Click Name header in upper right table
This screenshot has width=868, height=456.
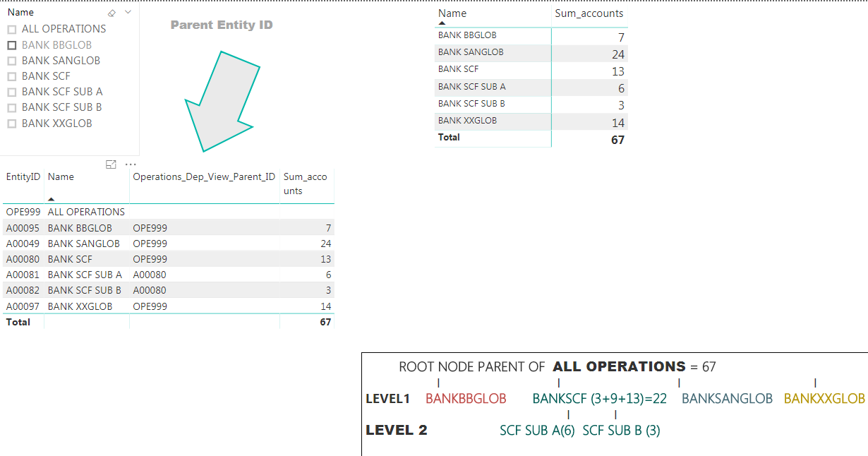(x=452, y=13)
